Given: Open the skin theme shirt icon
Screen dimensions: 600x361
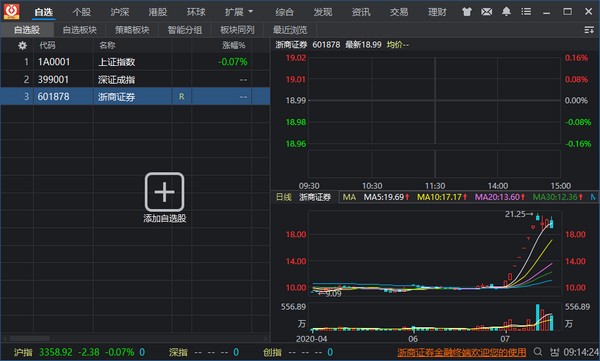Looking at the screenshot, I should pos(466,12).
